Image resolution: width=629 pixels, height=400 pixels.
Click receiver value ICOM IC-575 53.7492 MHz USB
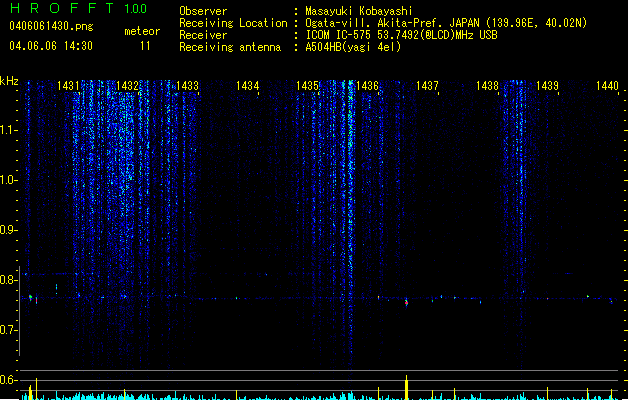[x=402, y=35]
